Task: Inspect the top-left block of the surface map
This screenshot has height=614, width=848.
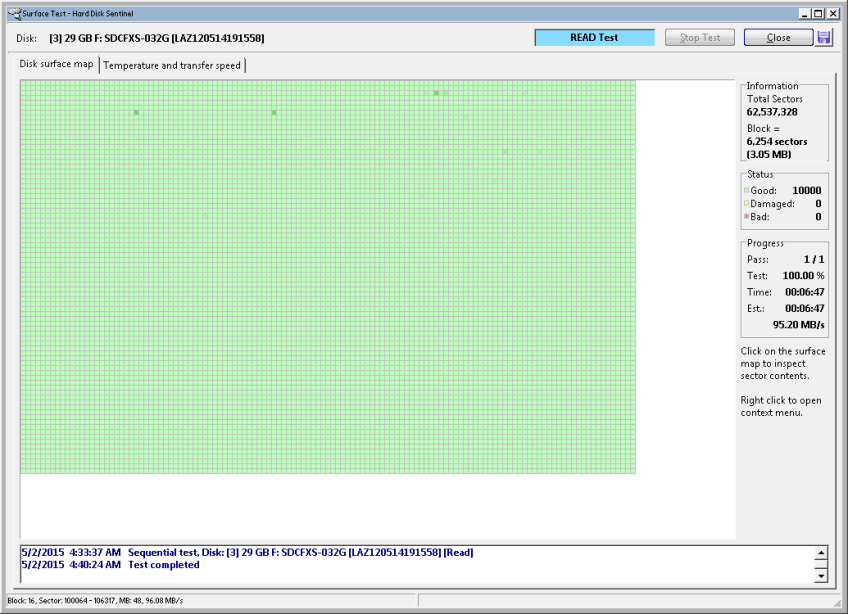Action: pos(24,84)
